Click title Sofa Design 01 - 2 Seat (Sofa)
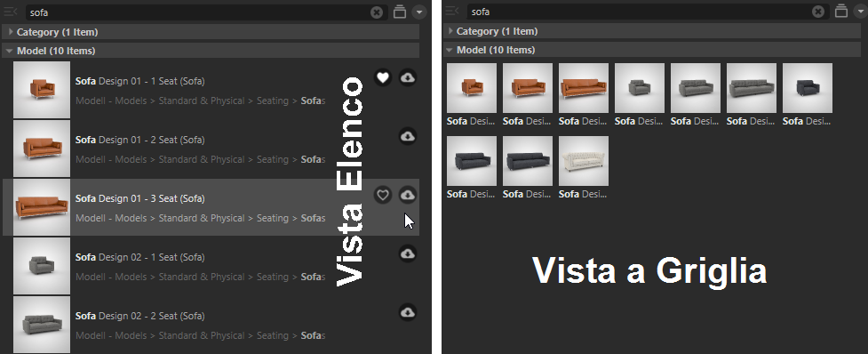This screenshot has height=354, width=868. click(140, 141)
